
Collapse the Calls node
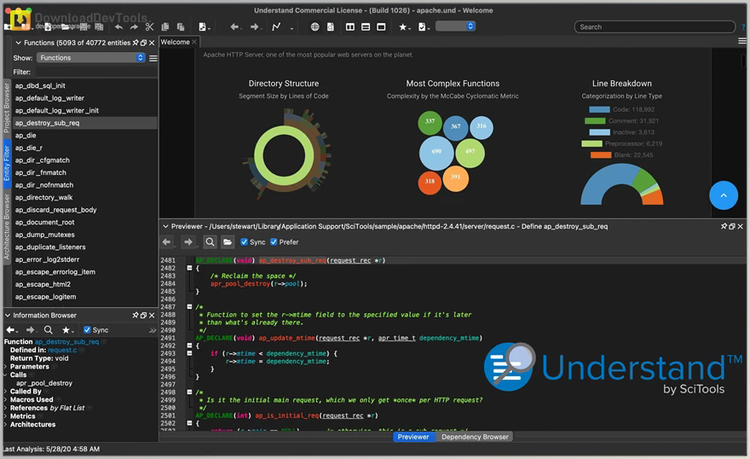click(x=6, y=375)
